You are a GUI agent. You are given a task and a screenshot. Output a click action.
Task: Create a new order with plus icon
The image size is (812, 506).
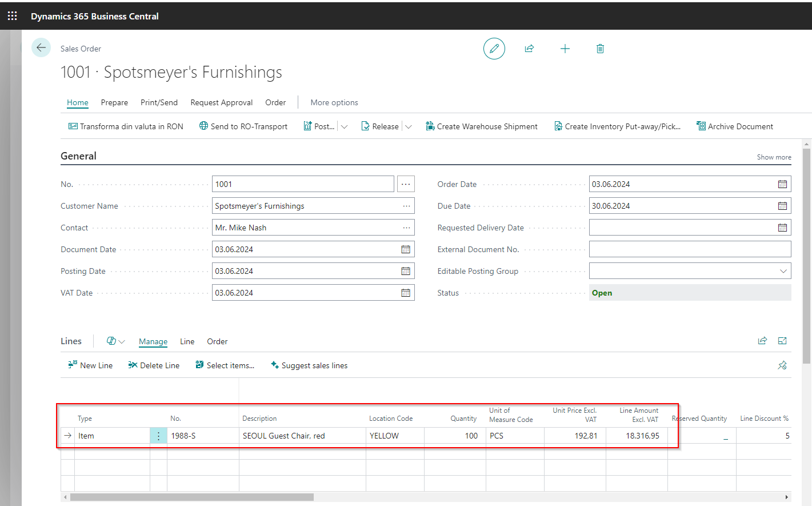tap(565, 49)
